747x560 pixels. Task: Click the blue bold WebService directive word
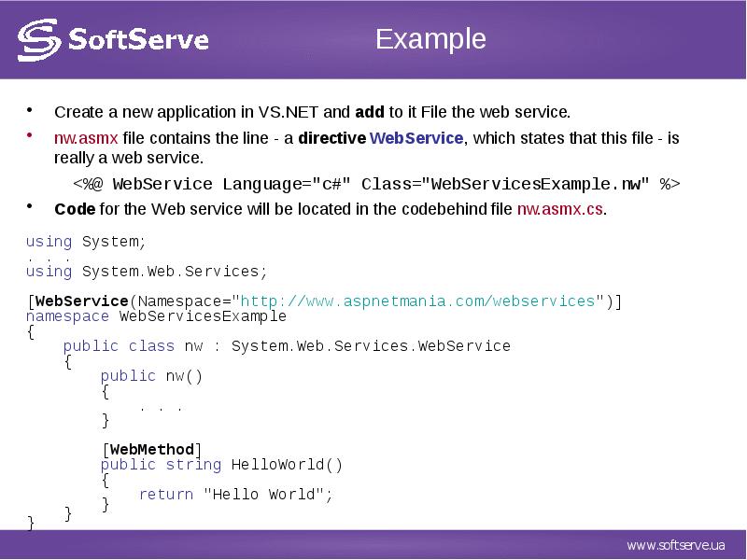[x=416, y=138]
